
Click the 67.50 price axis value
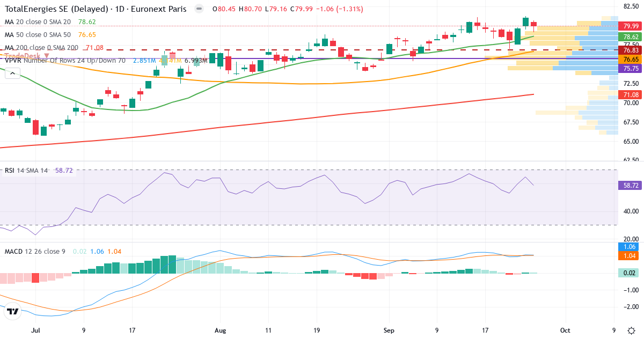point(631,122)
